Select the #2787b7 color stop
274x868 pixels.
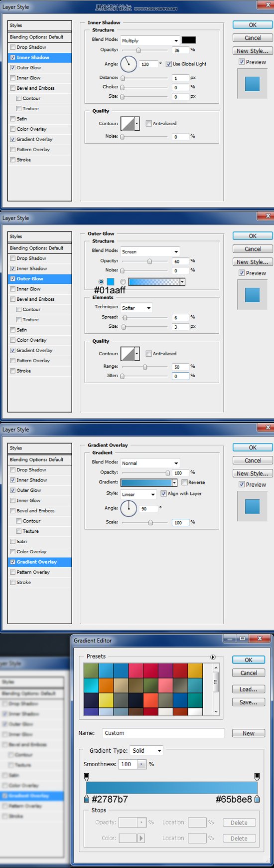point(87,799)
